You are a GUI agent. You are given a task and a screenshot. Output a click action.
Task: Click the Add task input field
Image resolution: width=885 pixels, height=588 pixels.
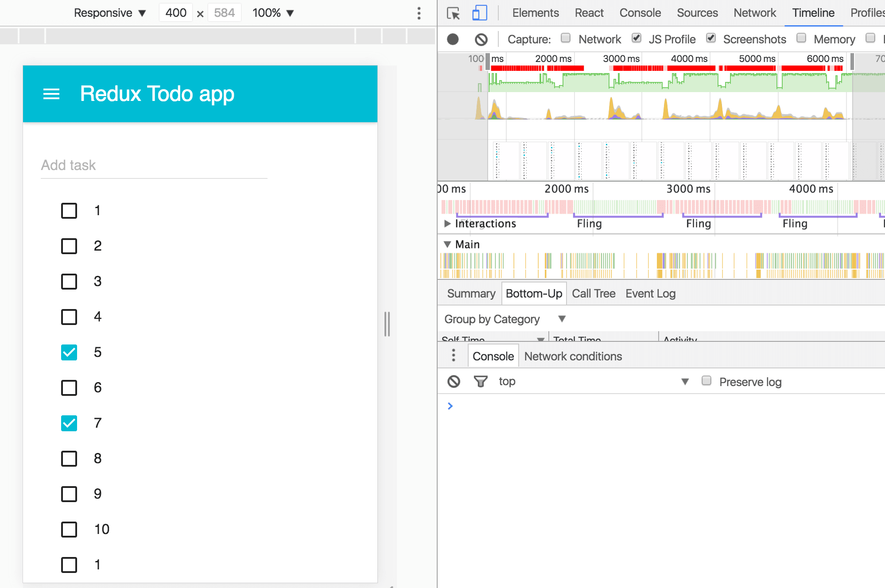(x=154, y=166)
